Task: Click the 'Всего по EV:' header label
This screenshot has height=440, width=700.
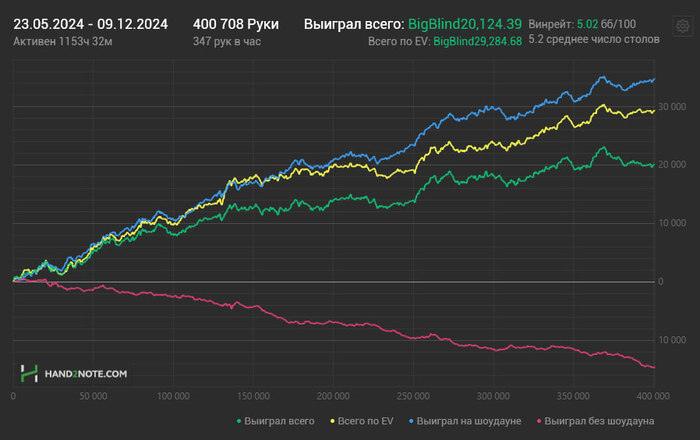Action: pyautogui.click(x=399, y=42)
